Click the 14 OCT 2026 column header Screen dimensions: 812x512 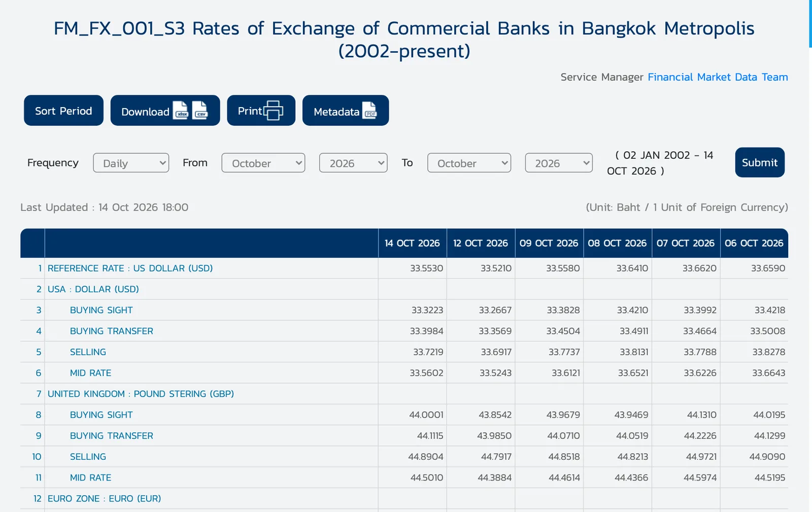point(412,243)
